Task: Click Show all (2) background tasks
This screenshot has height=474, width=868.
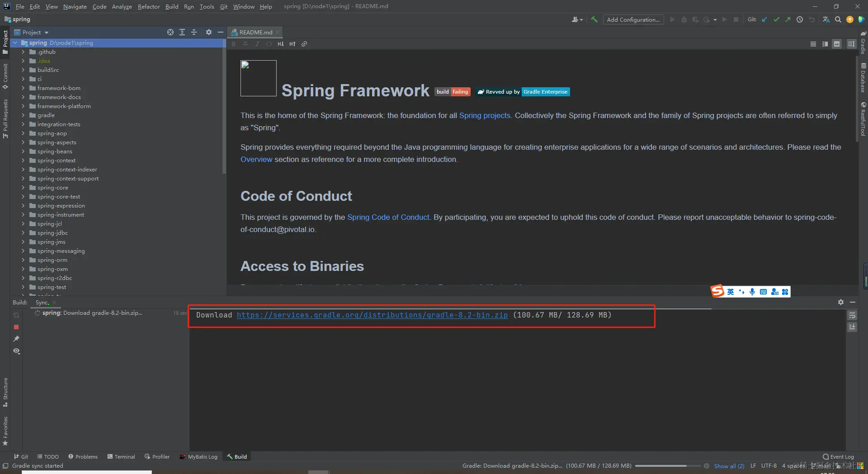Action: 729,466
